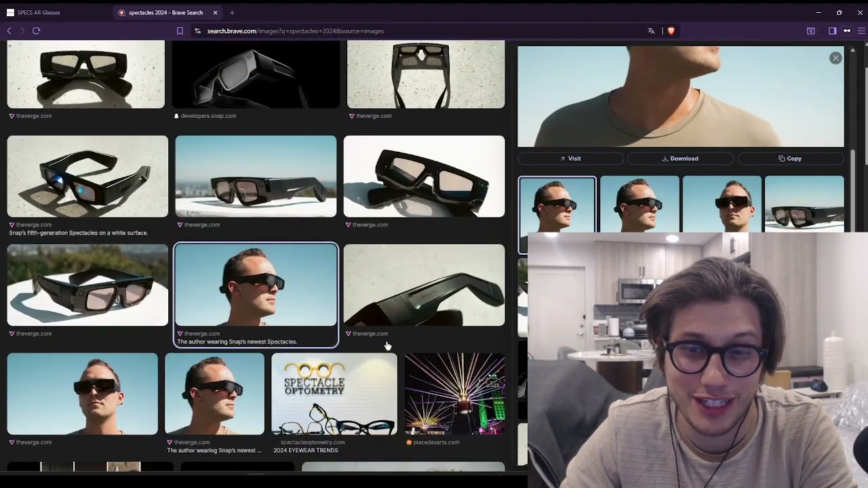
Task: Open the Brave Wallet toolbar icon
Action: [810, 30]
